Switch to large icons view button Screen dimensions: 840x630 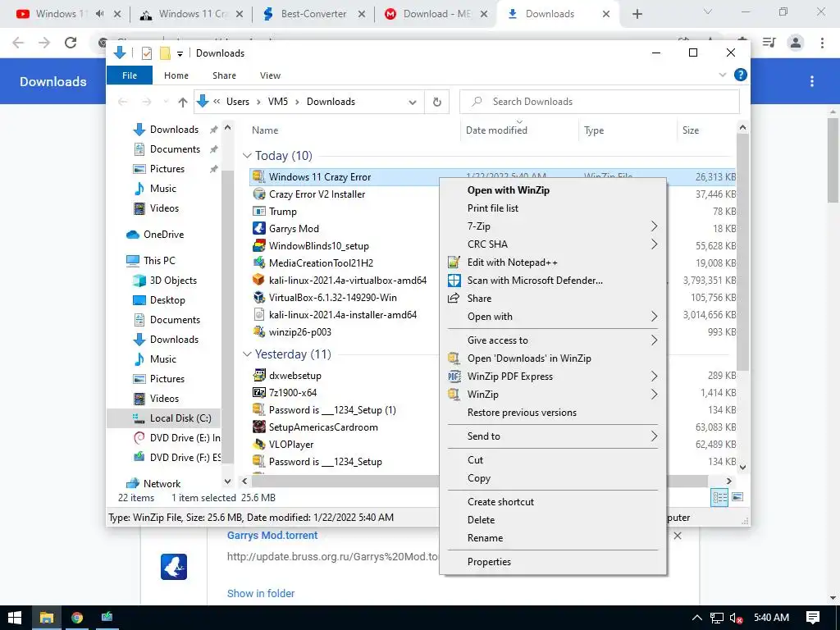737,497
